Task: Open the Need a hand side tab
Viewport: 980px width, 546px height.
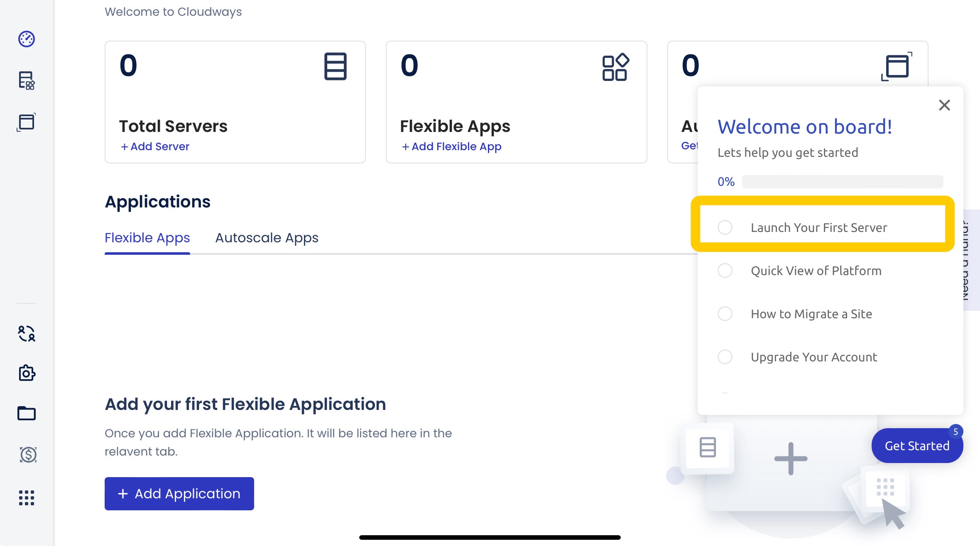Action: [972, 260]
